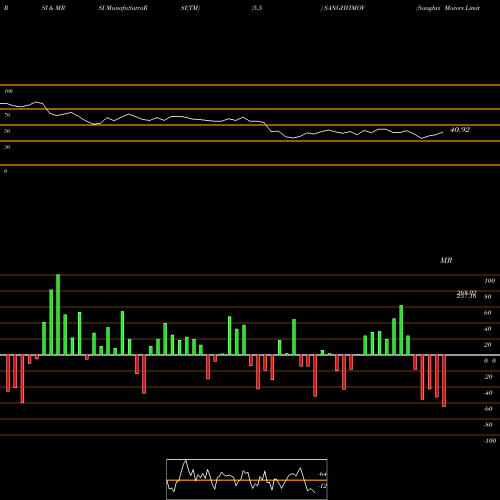Click the RSI axis label 50
The image size is (500, 500).
[x=7, y=131]
